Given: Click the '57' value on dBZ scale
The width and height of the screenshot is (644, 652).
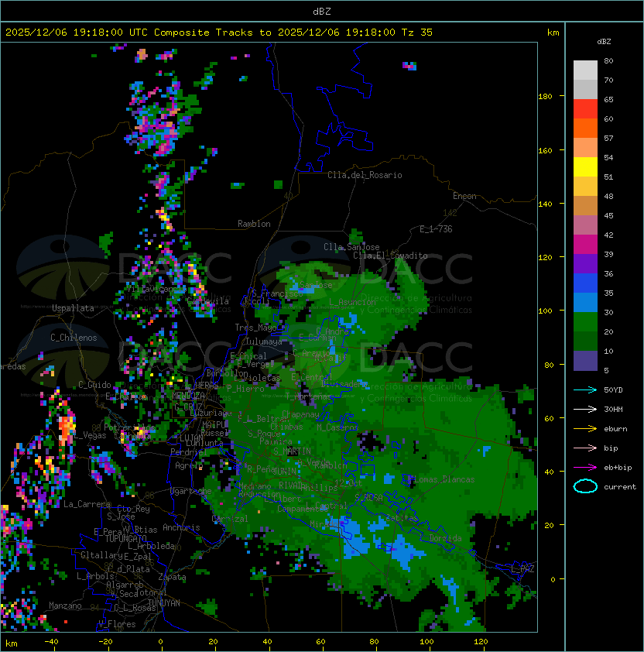Looking at the screenshot, I should [x=608, y=138].
